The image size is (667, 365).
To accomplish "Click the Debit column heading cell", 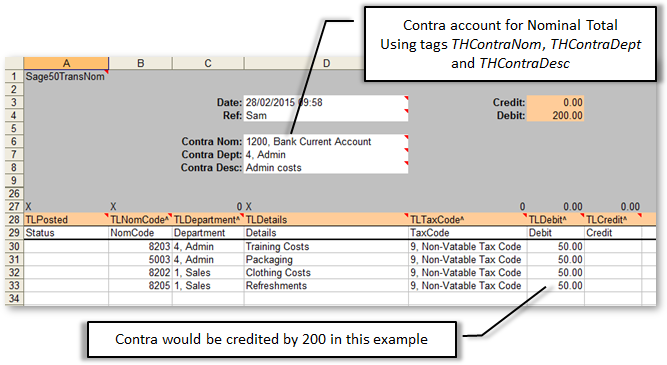I will click(x=556, y=233).
